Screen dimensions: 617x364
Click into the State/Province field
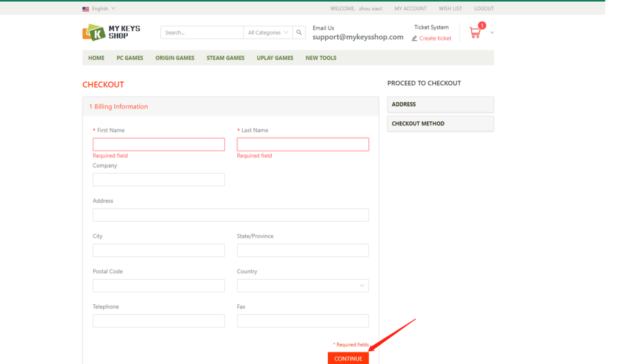[302, 250]
